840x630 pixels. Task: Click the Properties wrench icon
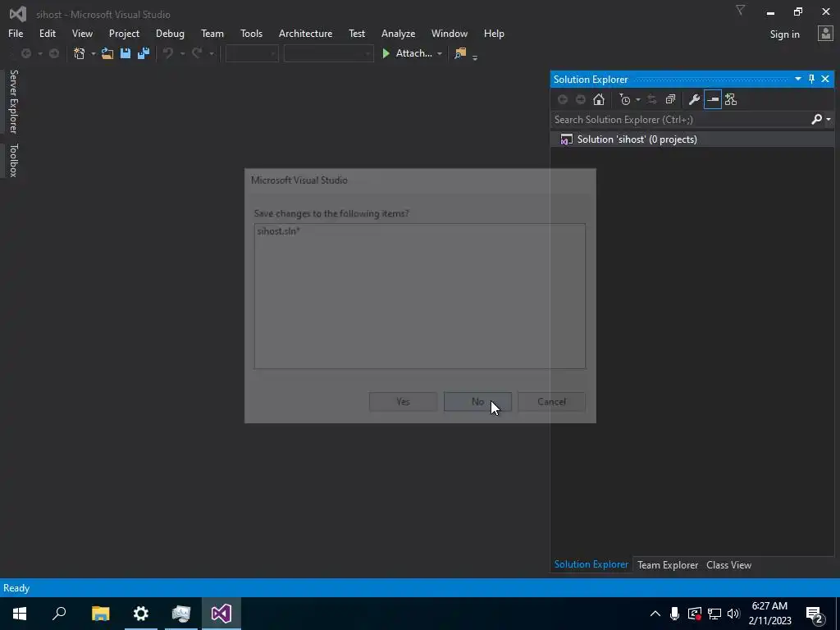[694, 99]
